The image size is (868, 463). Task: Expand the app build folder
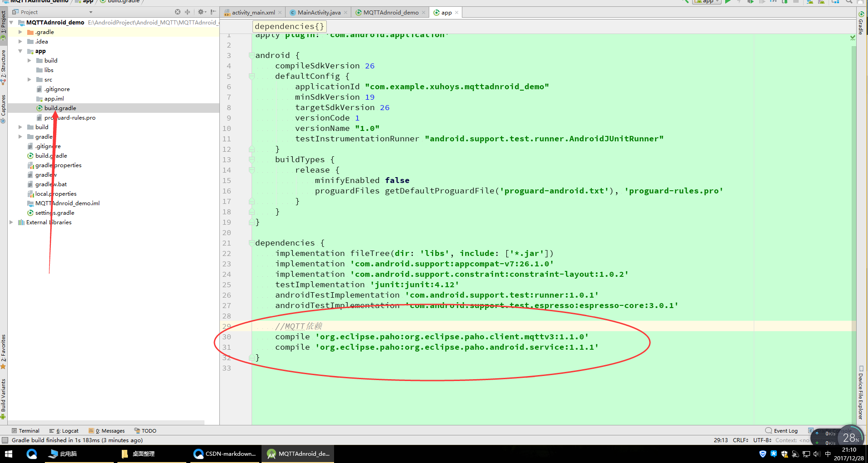tap(29, 60)
